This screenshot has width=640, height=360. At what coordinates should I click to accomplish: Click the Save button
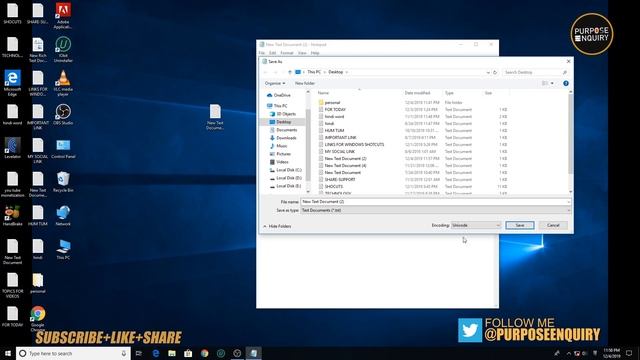point(520,225)
